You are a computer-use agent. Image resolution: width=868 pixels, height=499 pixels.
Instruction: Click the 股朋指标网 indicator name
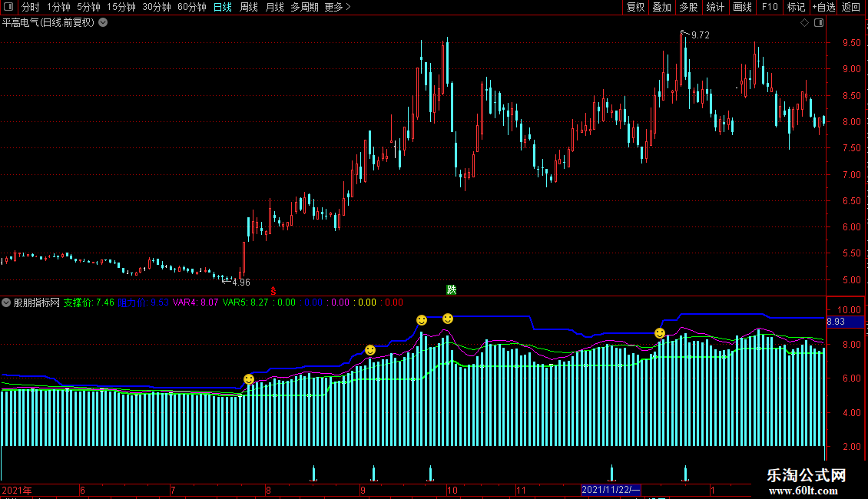pos(37,302)
